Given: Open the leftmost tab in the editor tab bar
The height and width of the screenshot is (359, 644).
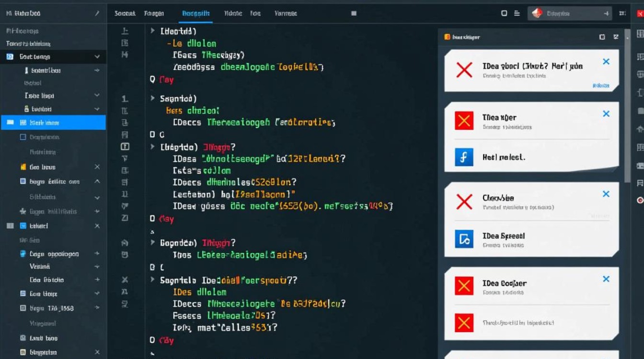Looking at the screenshot, I should point(125,13).
